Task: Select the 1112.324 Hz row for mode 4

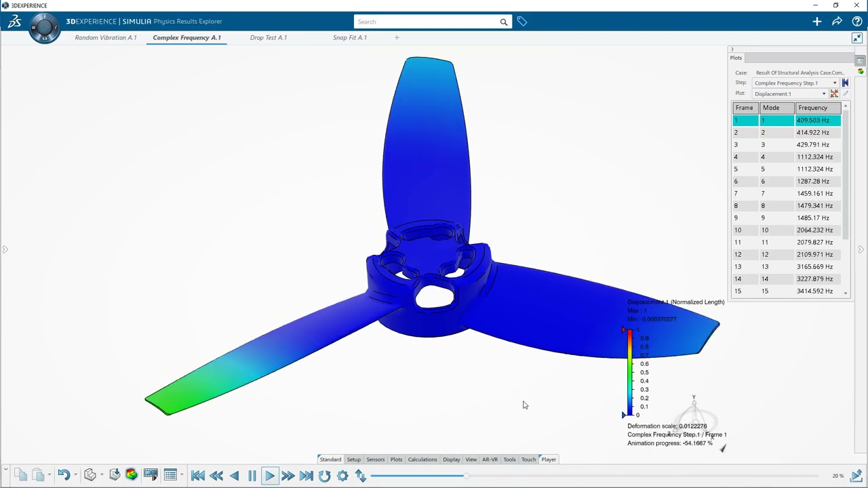Action: click(x=787, y=157)
